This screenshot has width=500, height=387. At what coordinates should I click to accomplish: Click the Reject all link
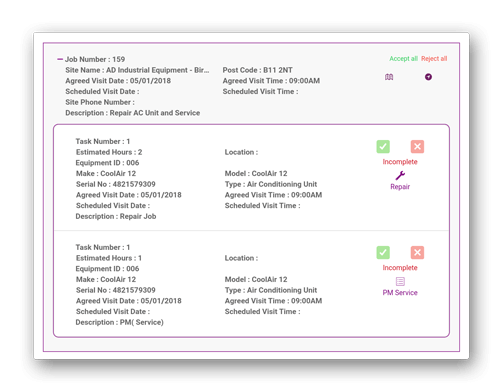click(x=434, y=59)
